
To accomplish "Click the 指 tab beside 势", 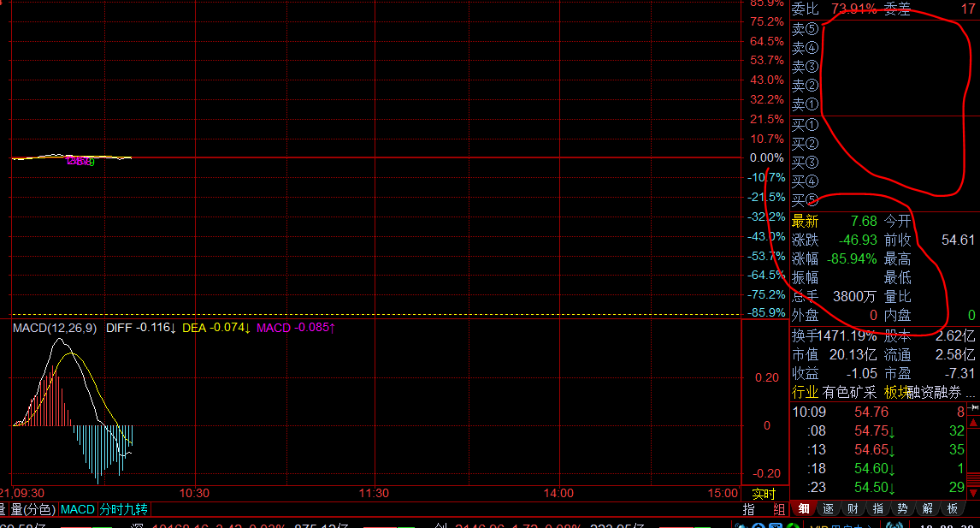I will point(877,509).
